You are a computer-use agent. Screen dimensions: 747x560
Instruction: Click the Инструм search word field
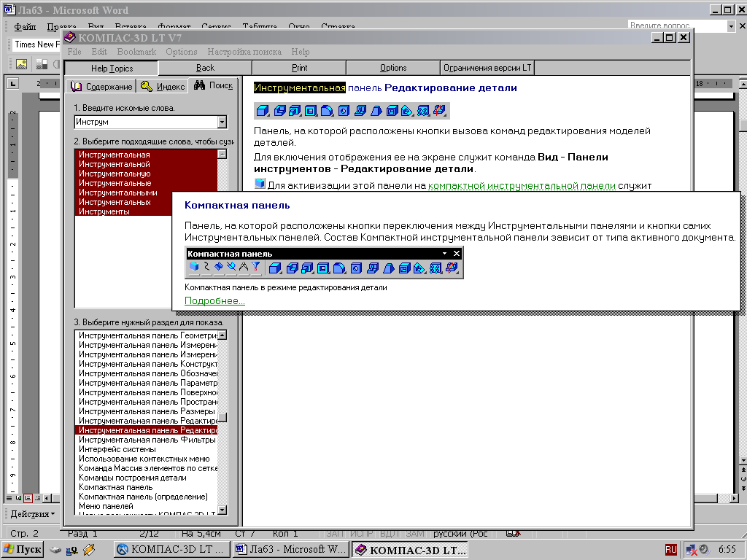click(146, 122)
